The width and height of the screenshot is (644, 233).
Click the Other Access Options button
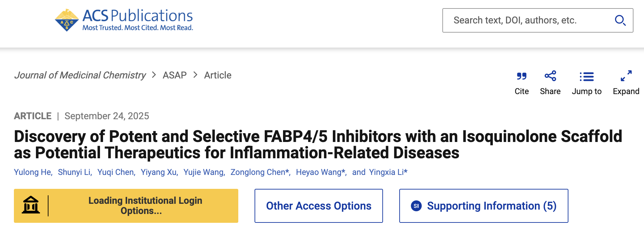click(x=319, y=206)
